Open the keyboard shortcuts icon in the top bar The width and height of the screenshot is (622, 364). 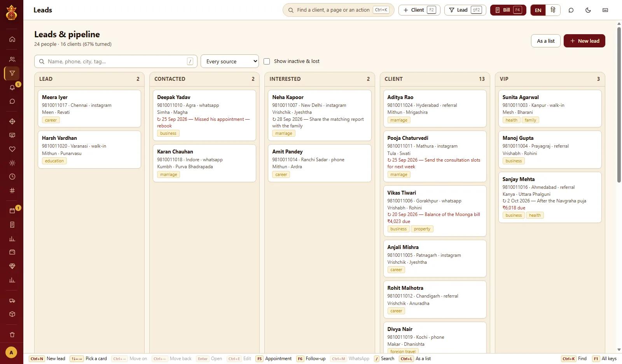[x=605, y=10]
